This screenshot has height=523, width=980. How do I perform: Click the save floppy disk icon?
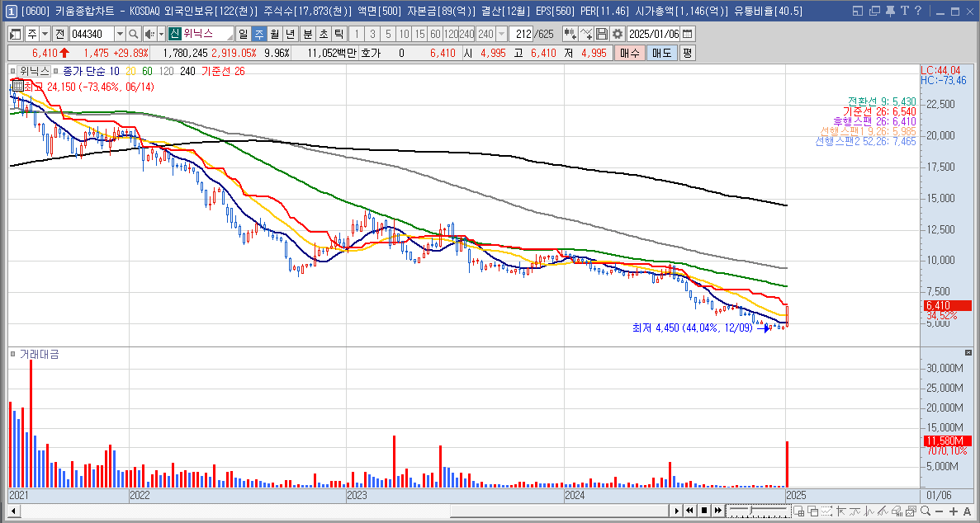[601, 34]
